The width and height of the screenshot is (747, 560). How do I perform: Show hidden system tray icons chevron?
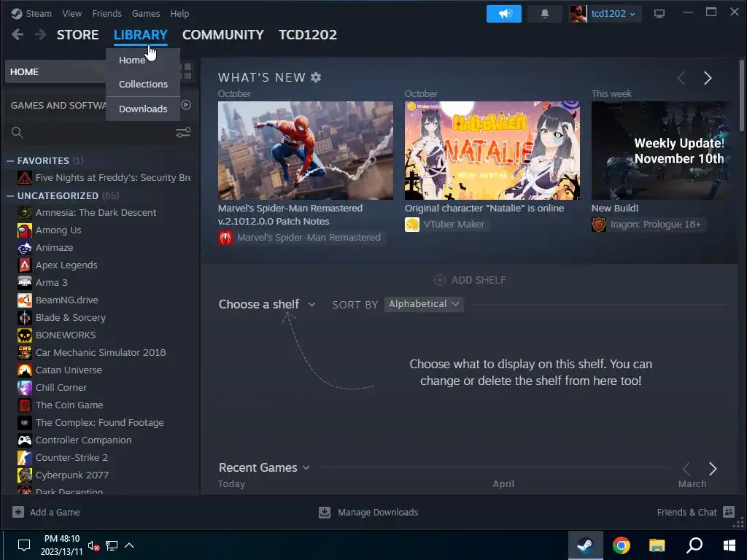pos(129,545)
